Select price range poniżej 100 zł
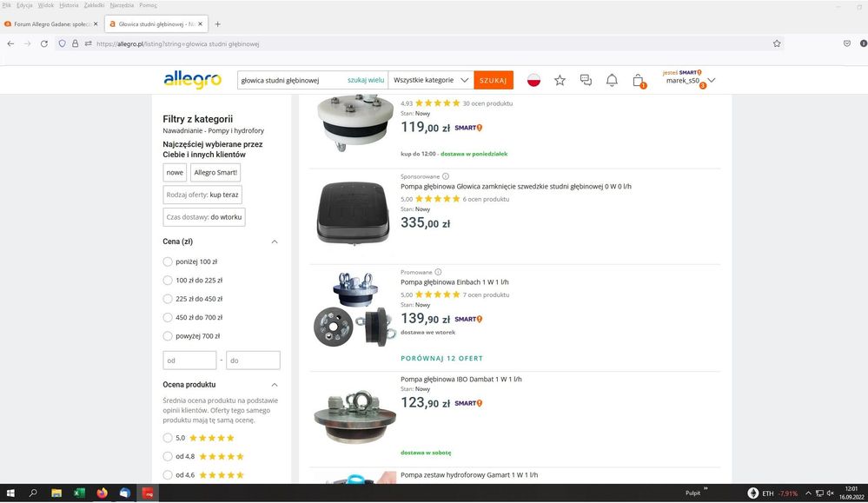 coord(168,261)
